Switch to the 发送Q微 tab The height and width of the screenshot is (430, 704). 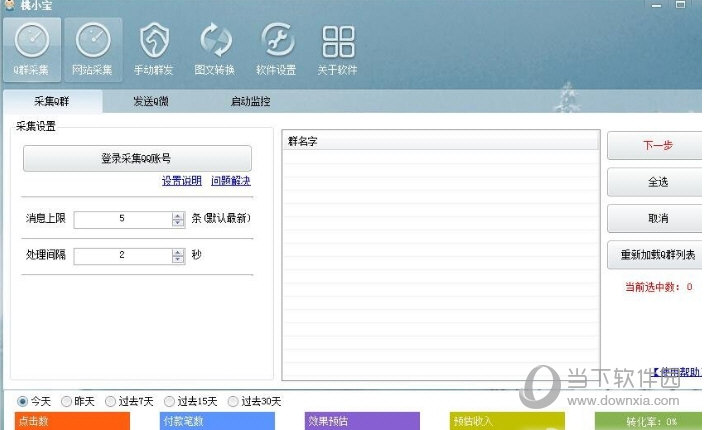pyautogui.click(x=151, y=101)
